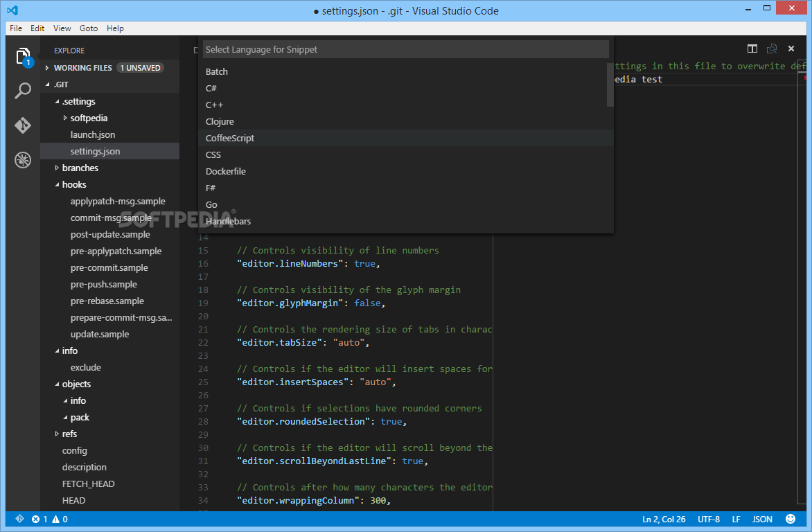The image size is (812, 532).
Task: Open the Help menu
Action: tap(115, 28)
